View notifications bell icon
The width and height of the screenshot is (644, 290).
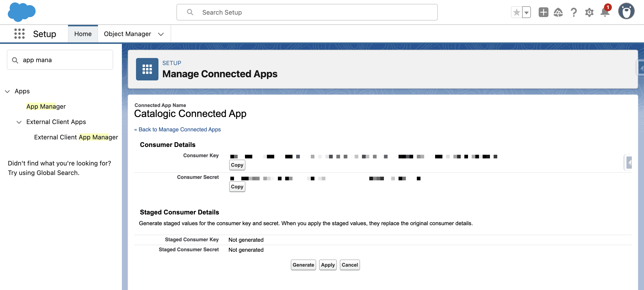point(605,12)
